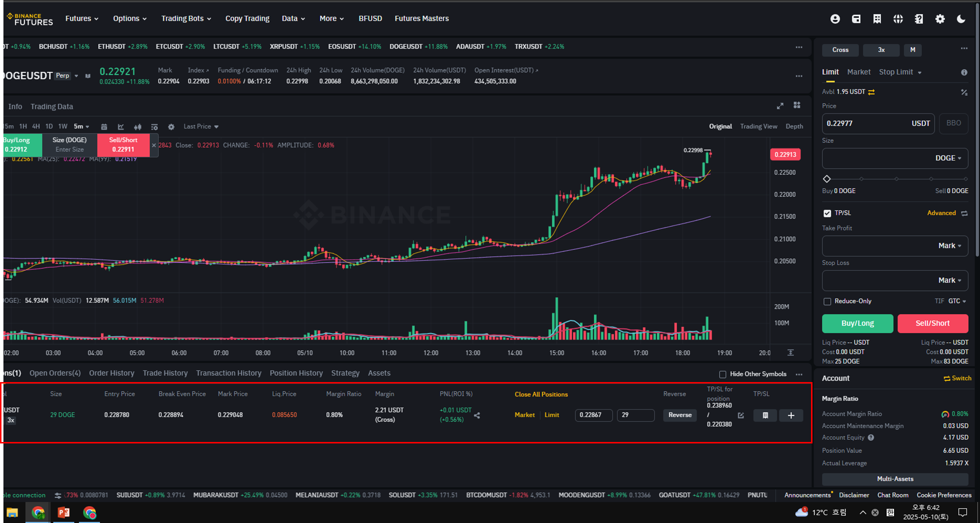The width and height of the screenshot is (980, 523).
Task: Check Hide Other Symbols
Action: 723,374
